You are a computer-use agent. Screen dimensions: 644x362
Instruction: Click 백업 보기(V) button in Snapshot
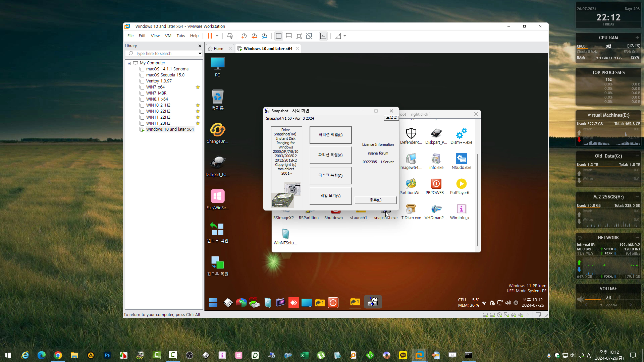tap(330, 196)
